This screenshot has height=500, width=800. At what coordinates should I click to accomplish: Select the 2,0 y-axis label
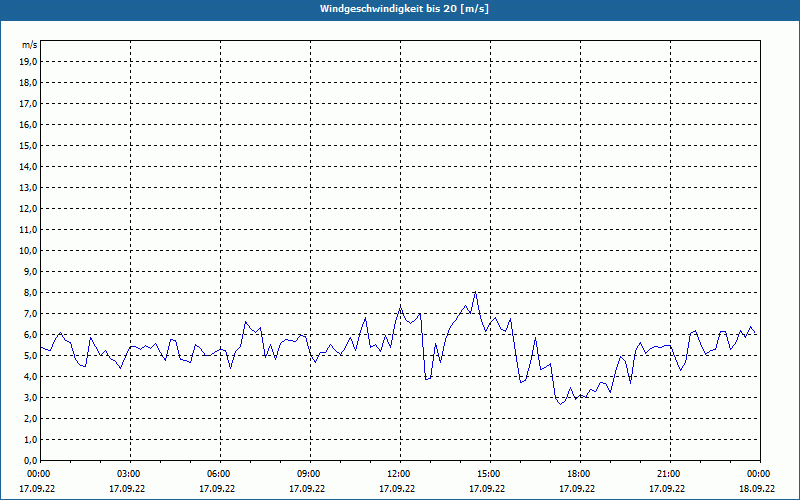31,419
